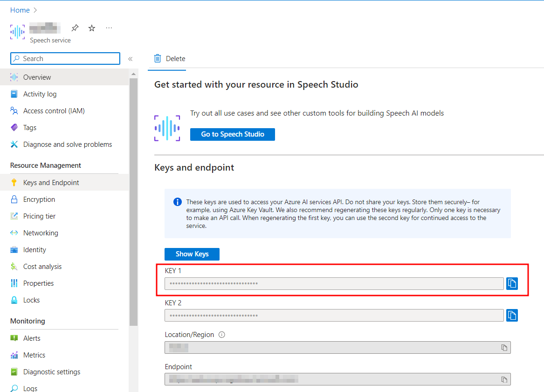This screenshot has height=392, width=544.
Task: Click the Logs magnifier icon
Action: tap(14, 388)
